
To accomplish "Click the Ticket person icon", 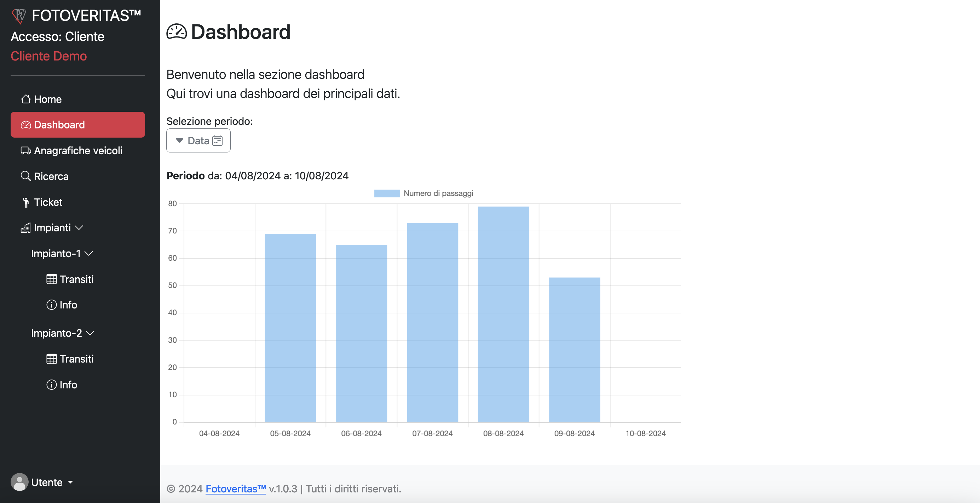I will click(x=25, y=202).
